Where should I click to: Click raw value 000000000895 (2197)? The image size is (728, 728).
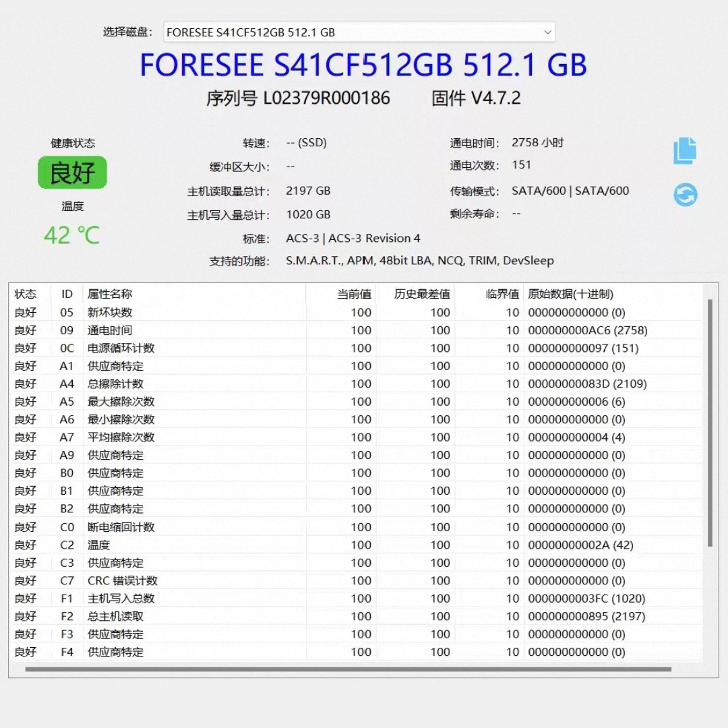click(586, 616)
